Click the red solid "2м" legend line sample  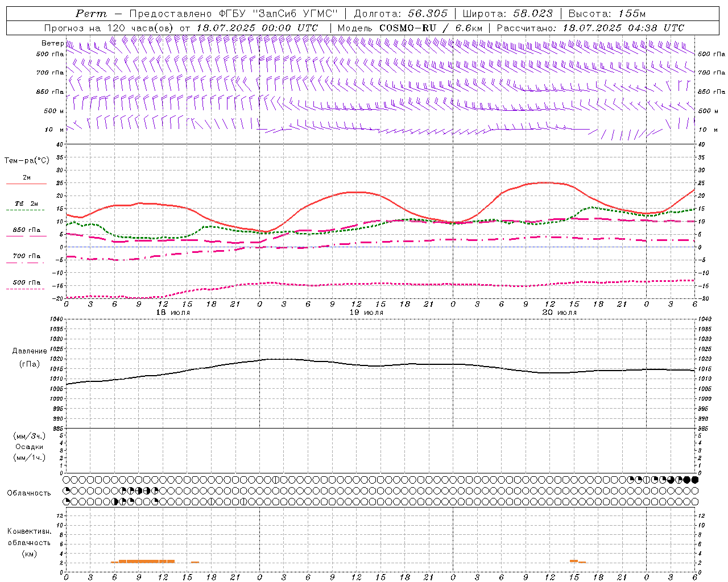click(x=26, y=184)
